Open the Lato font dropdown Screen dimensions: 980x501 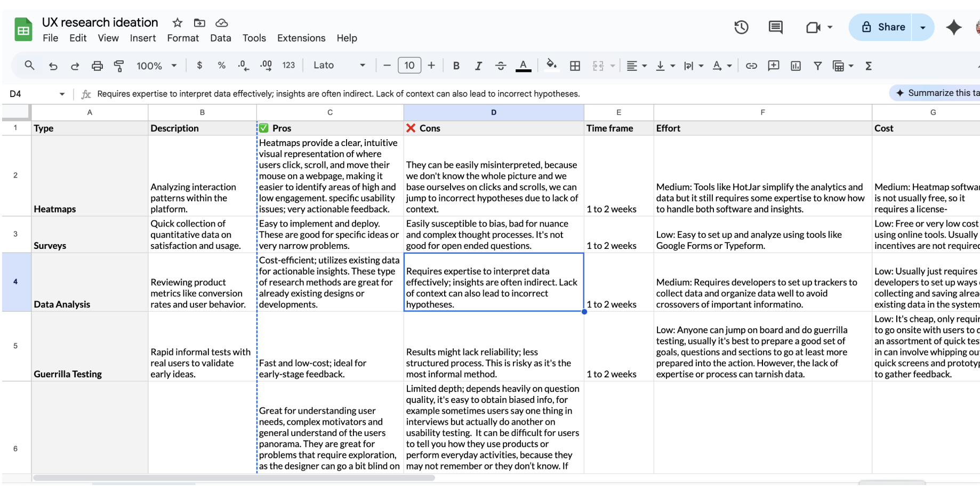point(339,65)
